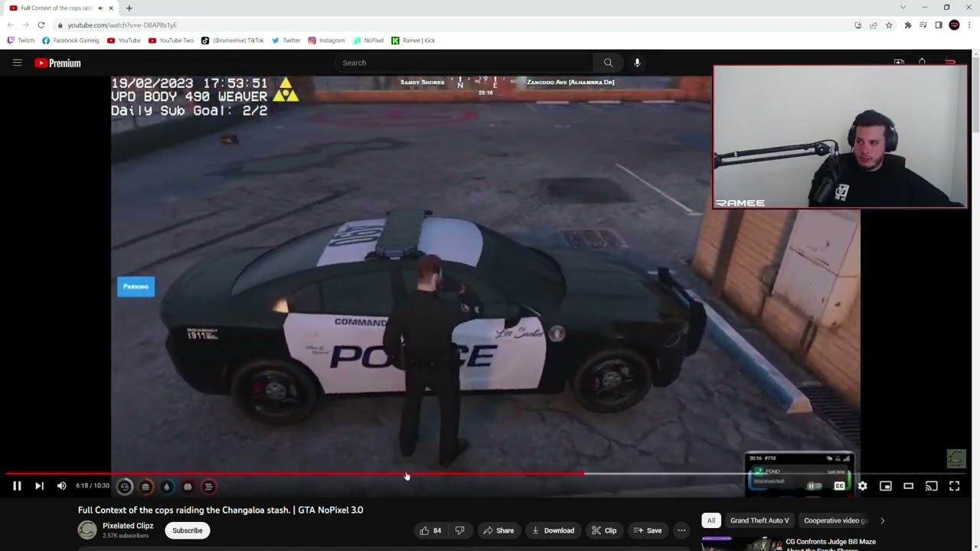This screenshot has height=551, width=980.
Task: Reload the page in Chrome
Action: [41, 25]
